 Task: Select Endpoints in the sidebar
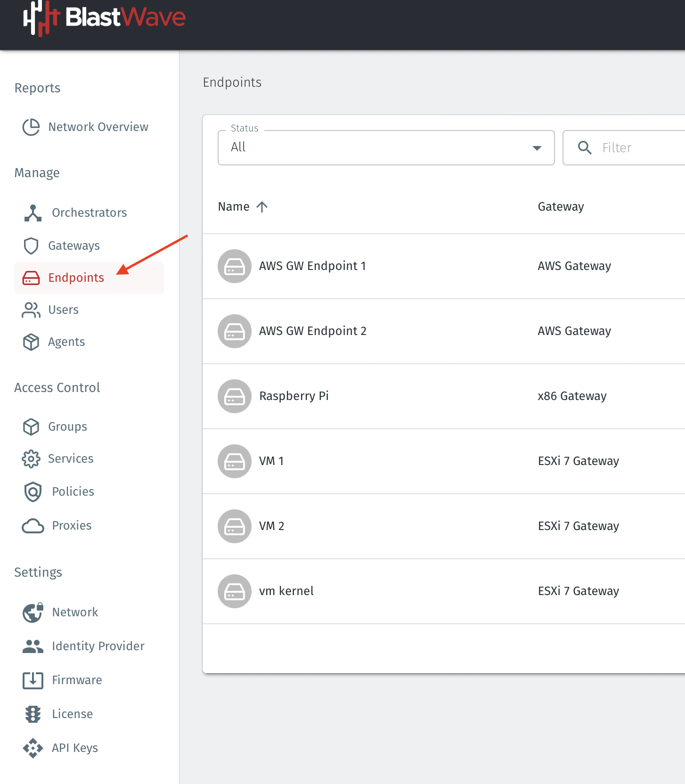tap(76, 278)
